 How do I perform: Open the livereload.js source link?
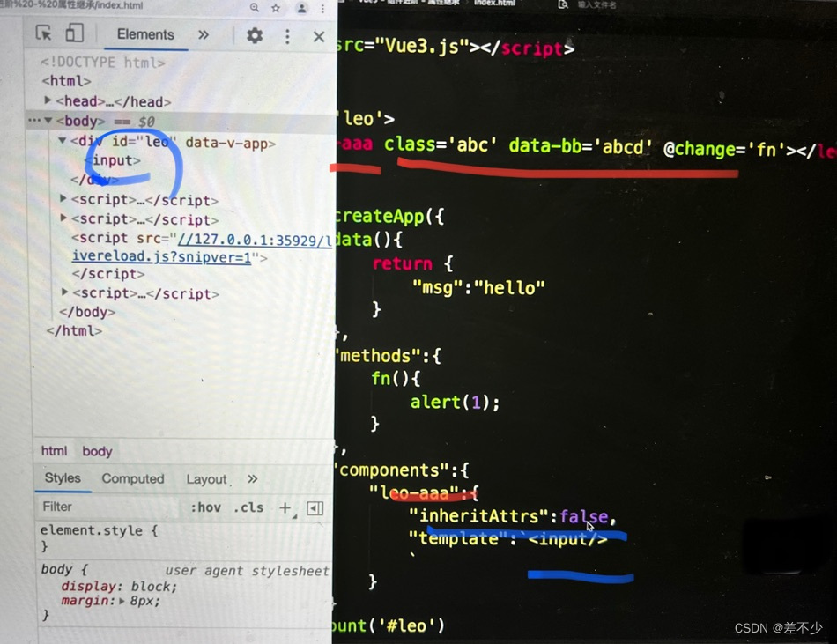[201, 248]
